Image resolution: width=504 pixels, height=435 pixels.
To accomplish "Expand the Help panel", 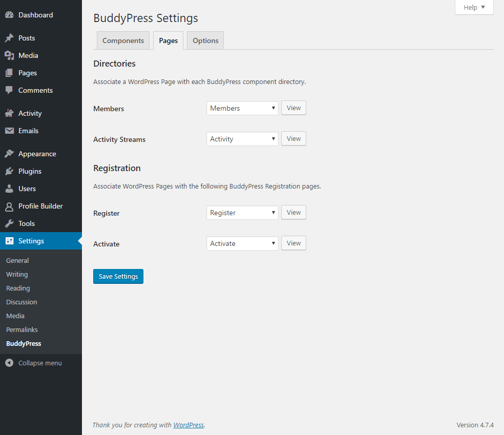I will [474, 7].
